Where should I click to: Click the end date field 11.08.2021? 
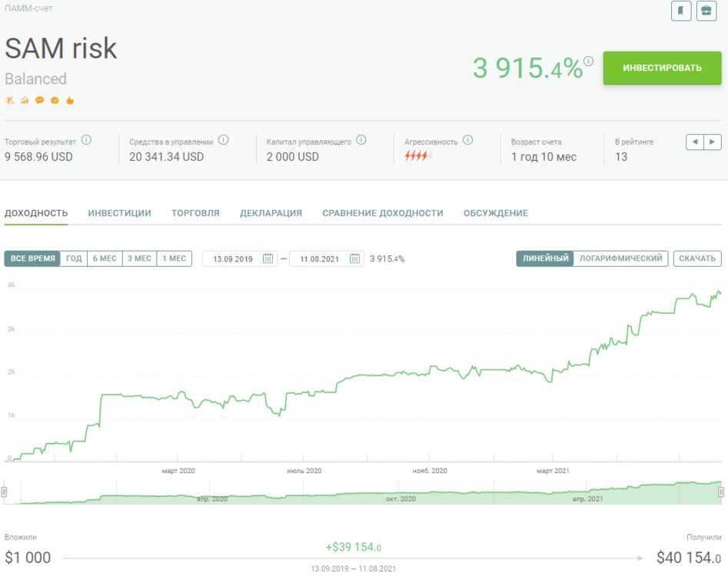(327, 258)
